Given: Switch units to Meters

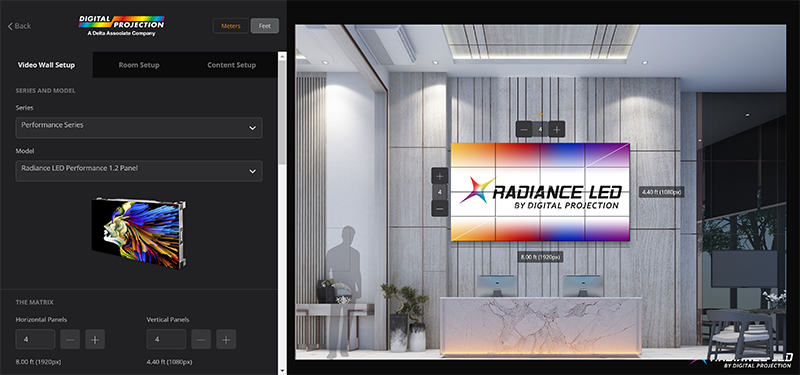Looking at the screenshot, I should pos(231,26).
